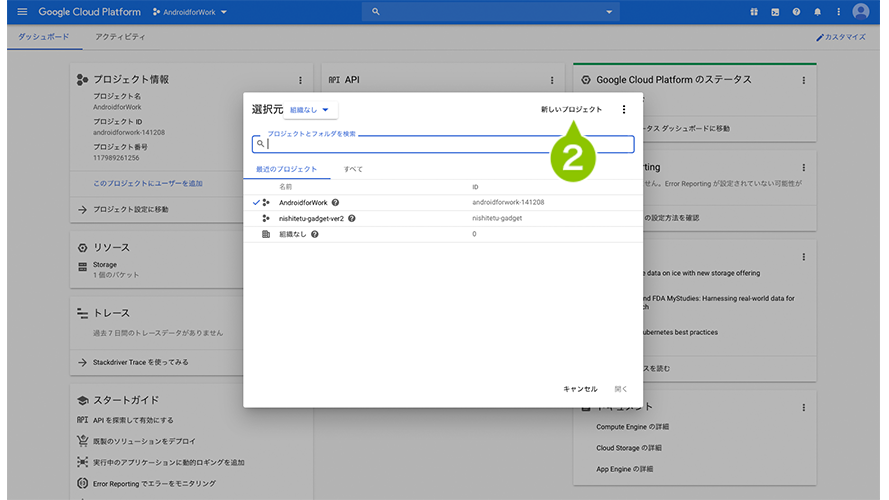Click the カスタマイズ pencil button

840,37
